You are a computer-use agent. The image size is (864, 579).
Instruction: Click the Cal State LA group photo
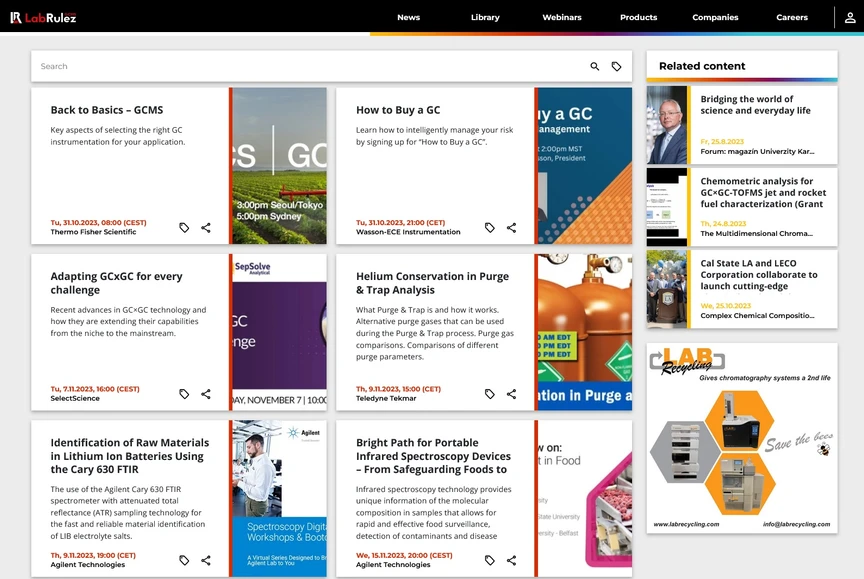667,289
